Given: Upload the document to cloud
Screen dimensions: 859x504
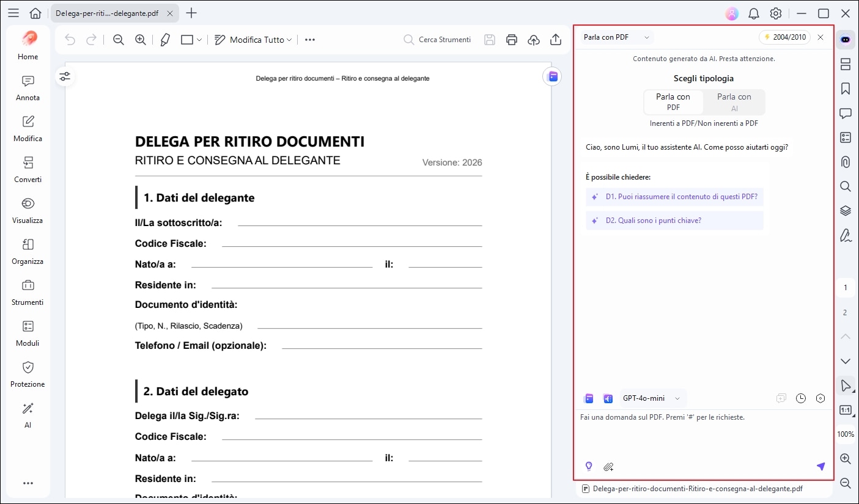Looking at the screenshot, I should click(534, 40).
